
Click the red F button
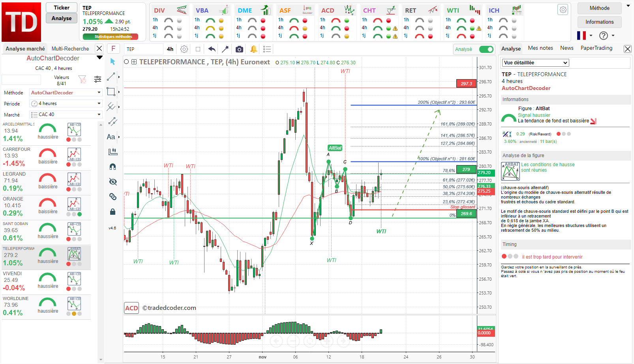113,49
